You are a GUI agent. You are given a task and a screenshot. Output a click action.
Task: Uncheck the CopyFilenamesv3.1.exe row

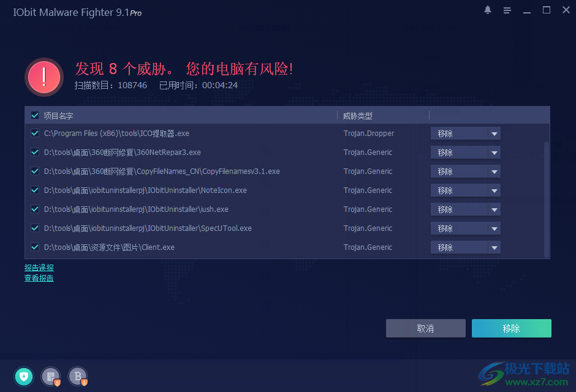[35, 171]
